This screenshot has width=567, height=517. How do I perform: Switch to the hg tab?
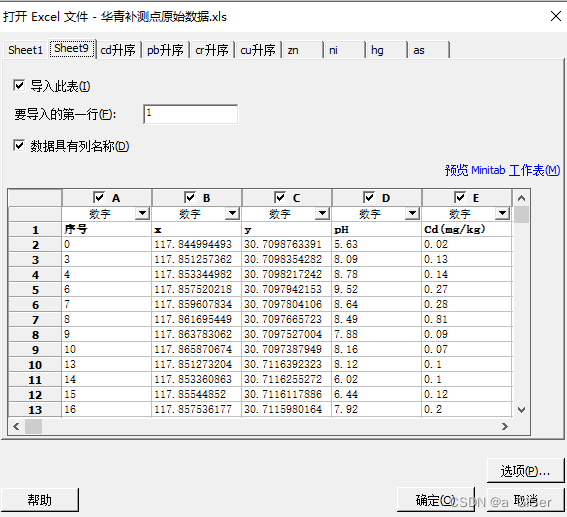click(x=387, y=50)
